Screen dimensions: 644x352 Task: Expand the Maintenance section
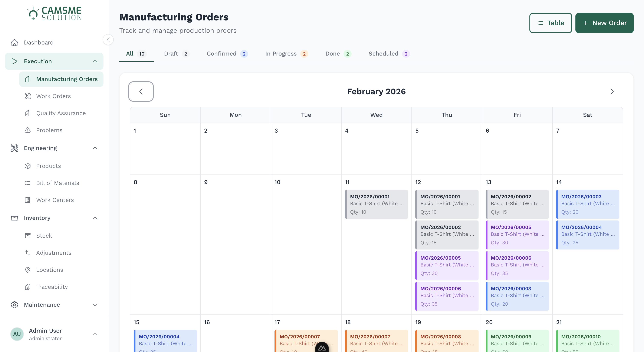(x=95, y=305)
